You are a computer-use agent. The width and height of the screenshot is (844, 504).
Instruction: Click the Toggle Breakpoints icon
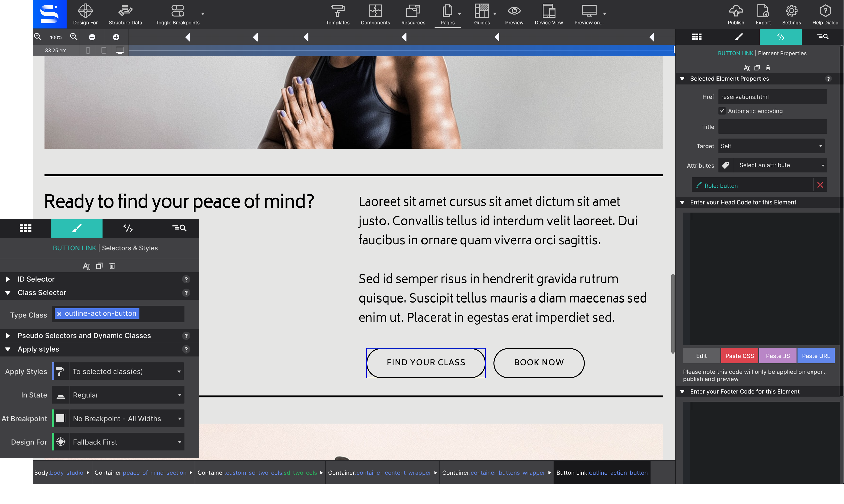click(x=178, y=11)
